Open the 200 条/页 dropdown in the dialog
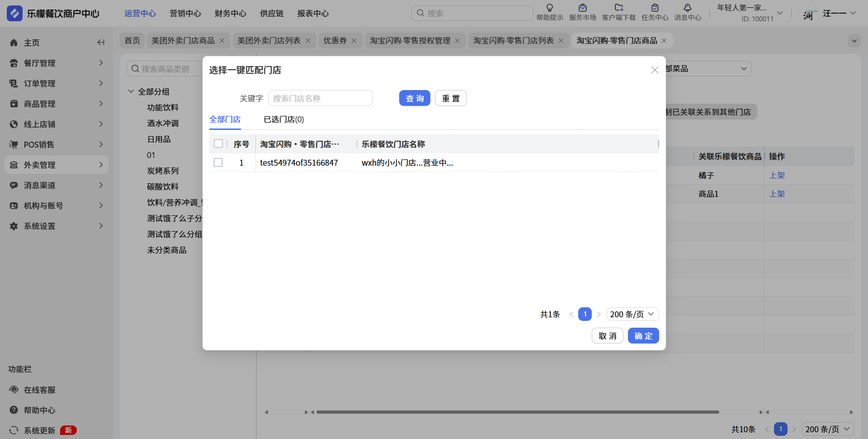 click(632, 314)
